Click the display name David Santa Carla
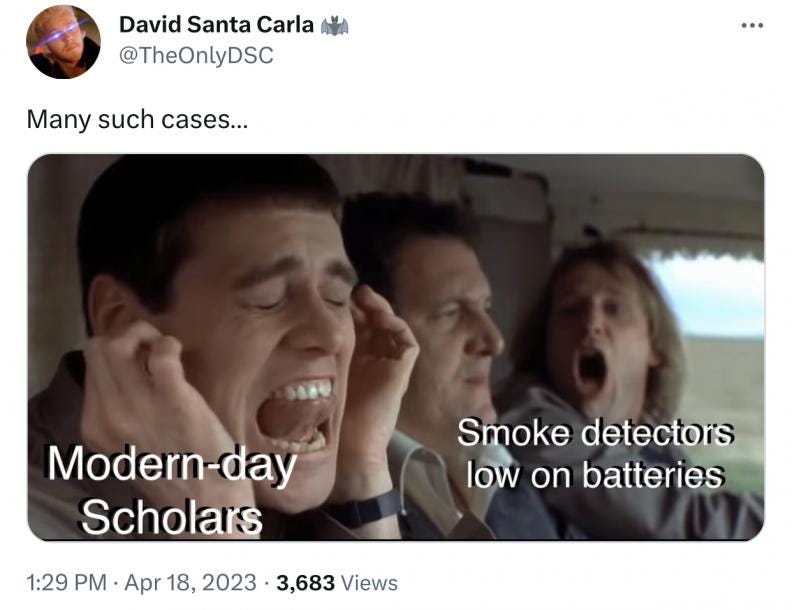This screenshot has height=610, width=792. (216, 24)
